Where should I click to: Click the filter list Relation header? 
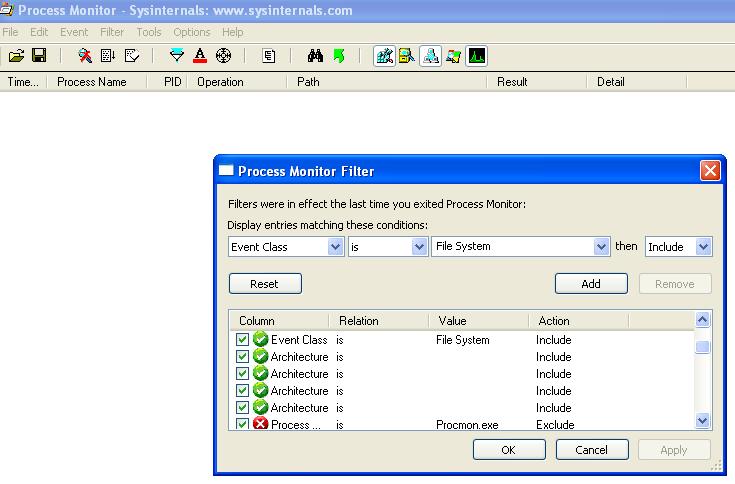coord(379,321)
